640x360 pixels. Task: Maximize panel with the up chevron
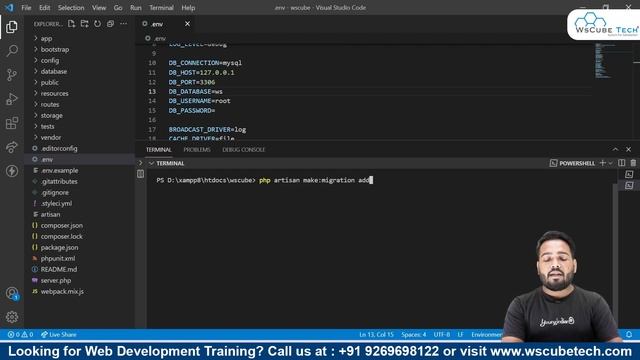[616, 149]
